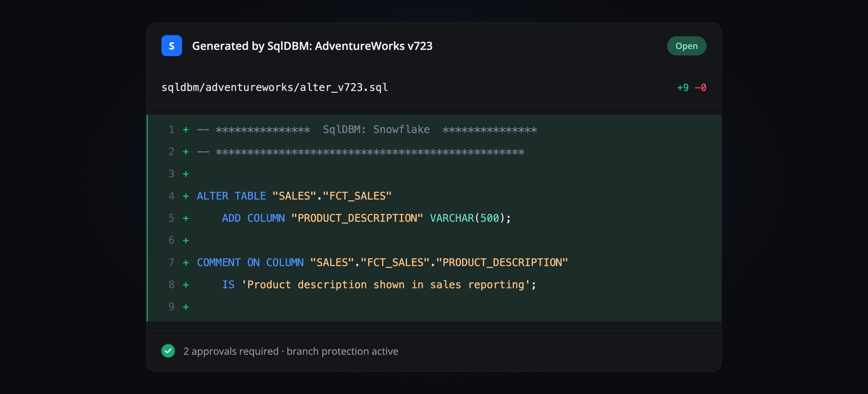This screenshot has height=394, width=868.
Task: Click the blue SqlDBM 'S' avatar icon
Action: click(x=171, y=46)
